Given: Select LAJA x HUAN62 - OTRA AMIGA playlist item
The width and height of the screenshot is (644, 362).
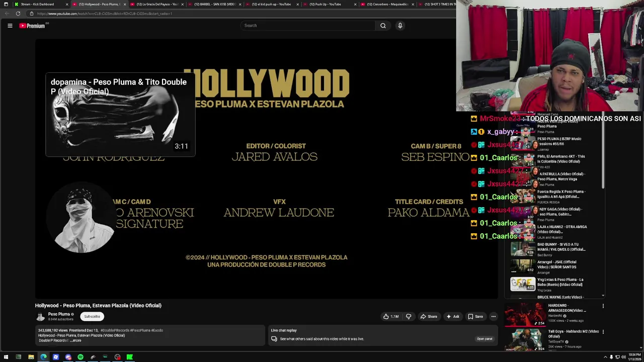Looking at the screenshot, I should click(x=548, y=231).
